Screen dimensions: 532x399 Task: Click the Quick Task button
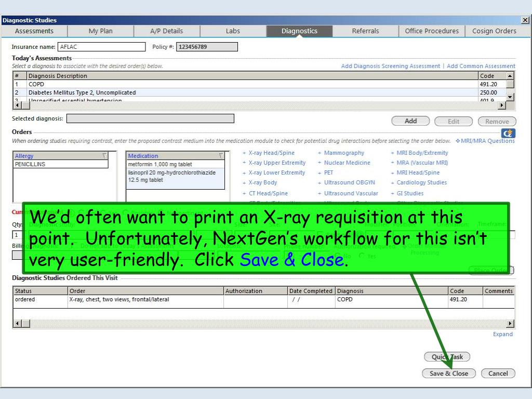click(x=447, y=356)
